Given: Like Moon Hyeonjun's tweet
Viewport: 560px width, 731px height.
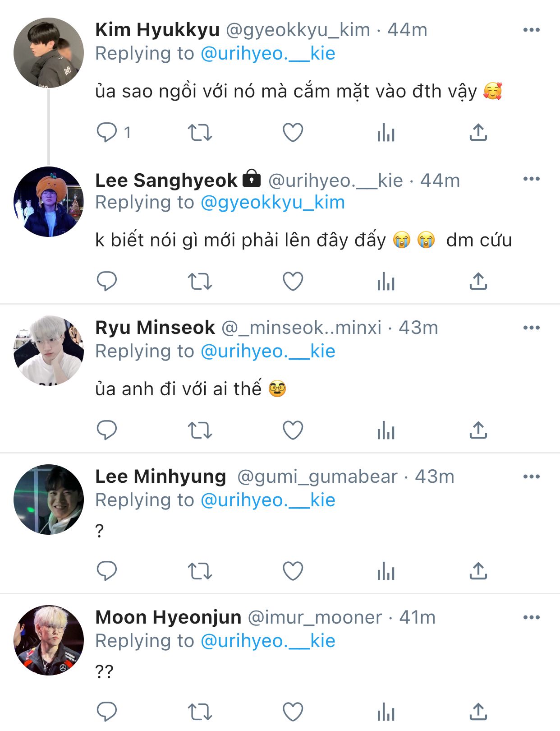Looking at the screenshot, I should click(x=293, y=712).
